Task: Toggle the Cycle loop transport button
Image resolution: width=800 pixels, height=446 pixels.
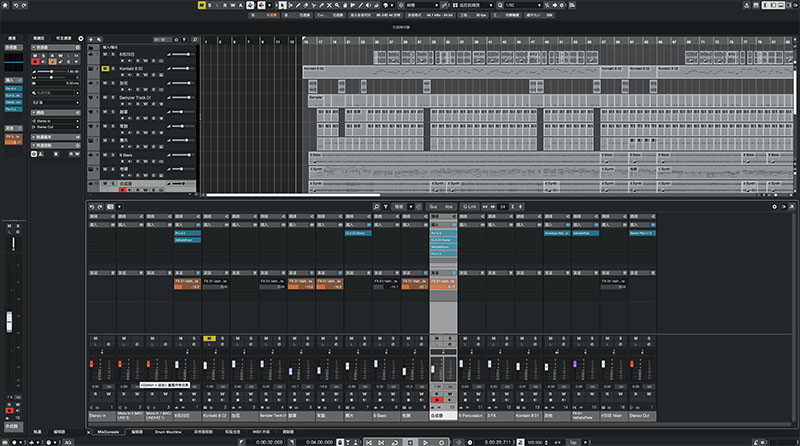Action: point(395,442)
